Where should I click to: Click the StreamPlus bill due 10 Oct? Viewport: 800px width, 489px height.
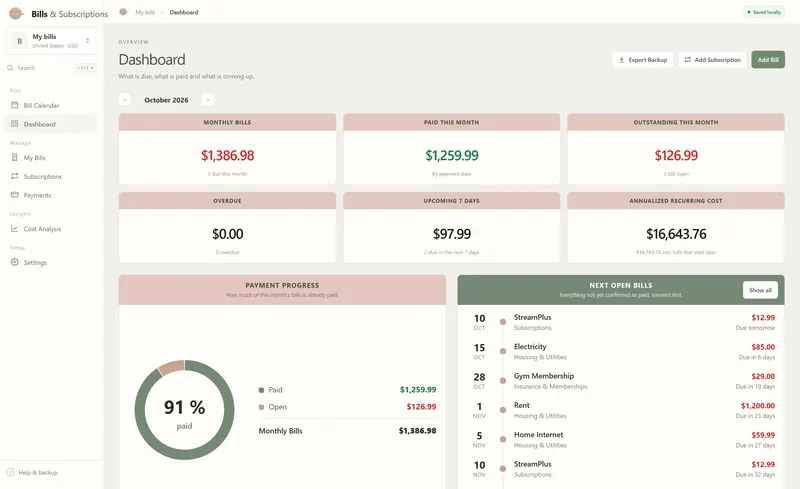621,322
